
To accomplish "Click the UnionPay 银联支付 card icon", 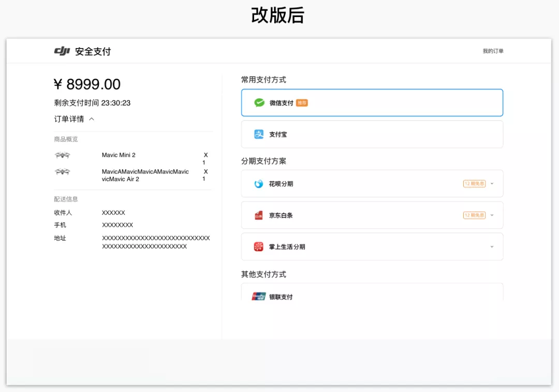I will 258,296.
